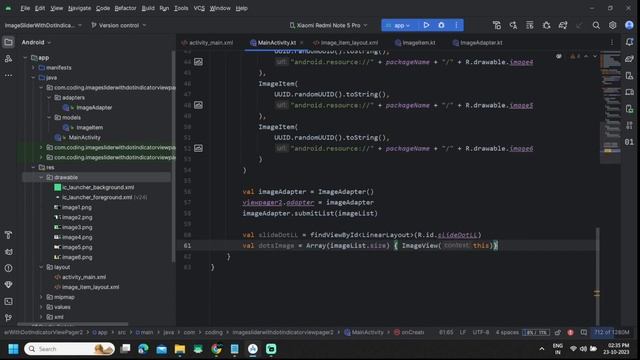Expand the mipmap folder

[x=41, y=297]
